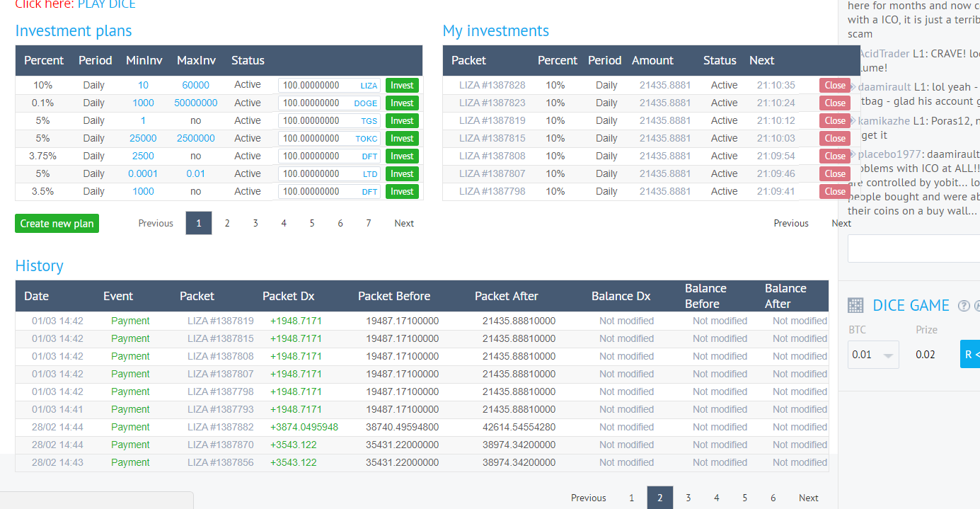Invest in the 10% LIZA plan
The image size is (980, 509).
[x=402, y=85]
